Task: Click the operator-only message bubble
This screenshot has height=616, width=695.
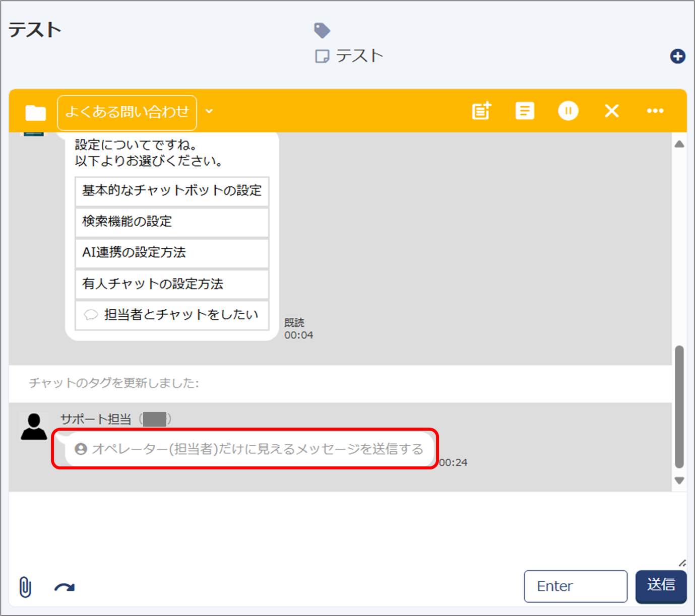Action: pyautogui.click(x=249, y=449)
